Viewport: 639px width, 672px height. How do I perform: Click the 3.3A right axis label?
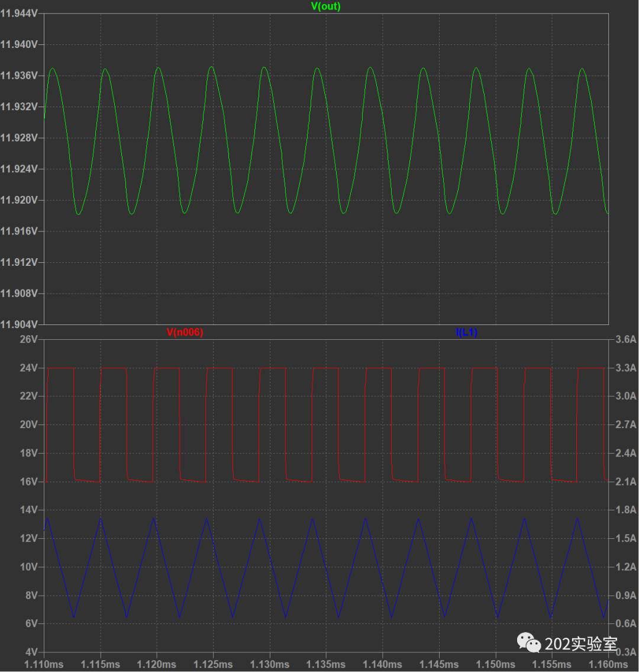[626, 368]
